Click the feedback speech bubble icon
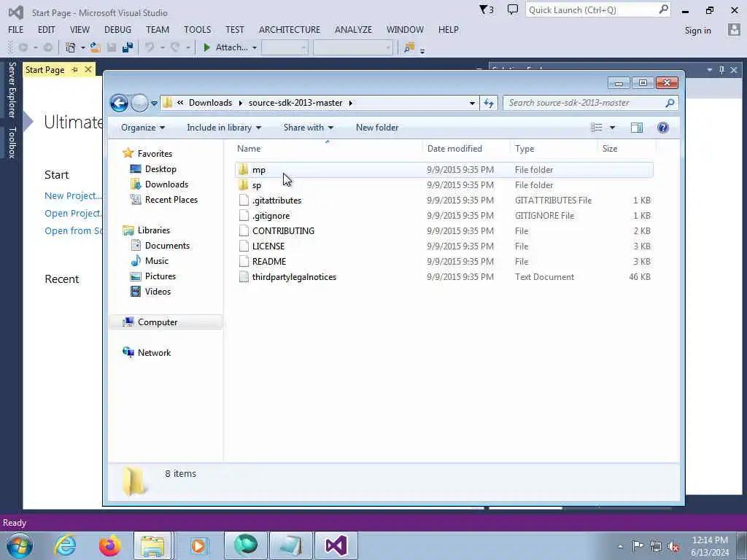Screen dimensions: 747x560 513,10
